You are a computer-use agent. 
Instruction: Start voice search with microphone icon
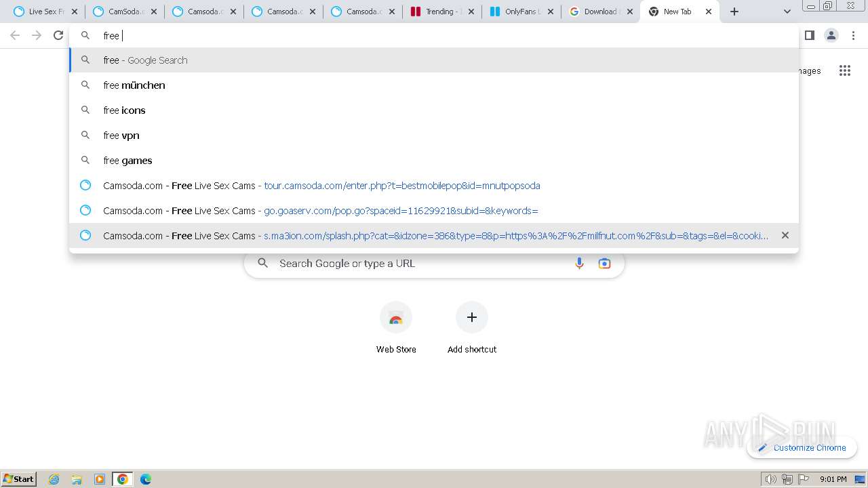(579, 264)
